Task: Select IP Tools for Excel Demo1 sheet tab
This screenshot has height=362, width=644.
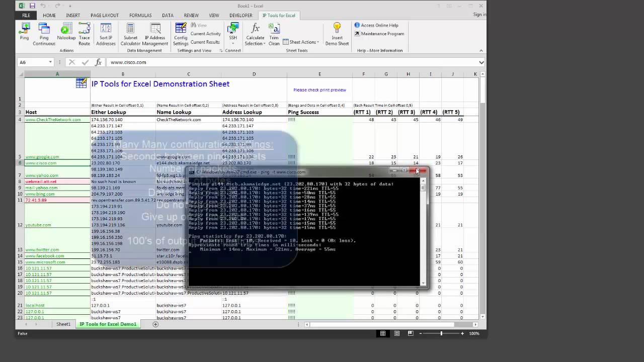Action: coord(108,324)
